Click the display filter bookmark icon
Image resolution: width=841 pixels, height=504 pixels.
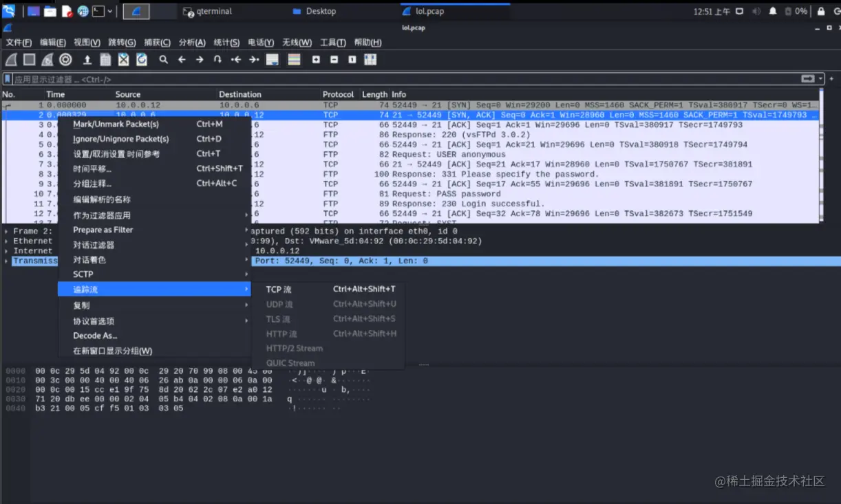[x=8, y=79]
